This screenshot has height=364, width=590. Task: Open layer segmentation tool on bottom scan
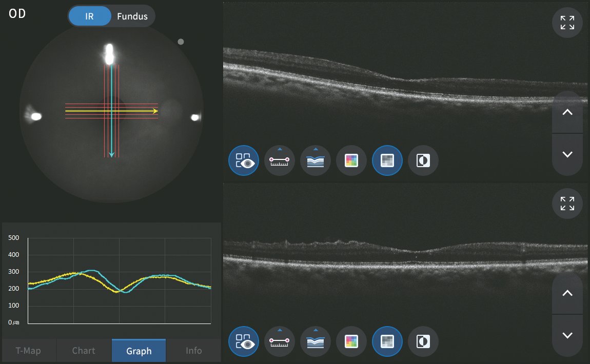[x=316, y=341]
